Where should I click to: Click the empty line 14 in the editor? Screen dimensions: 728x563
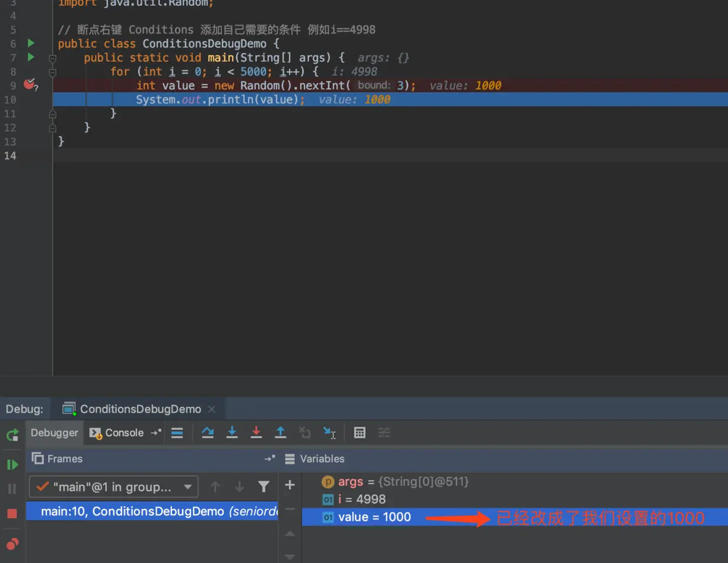click(x=390, y=156)
